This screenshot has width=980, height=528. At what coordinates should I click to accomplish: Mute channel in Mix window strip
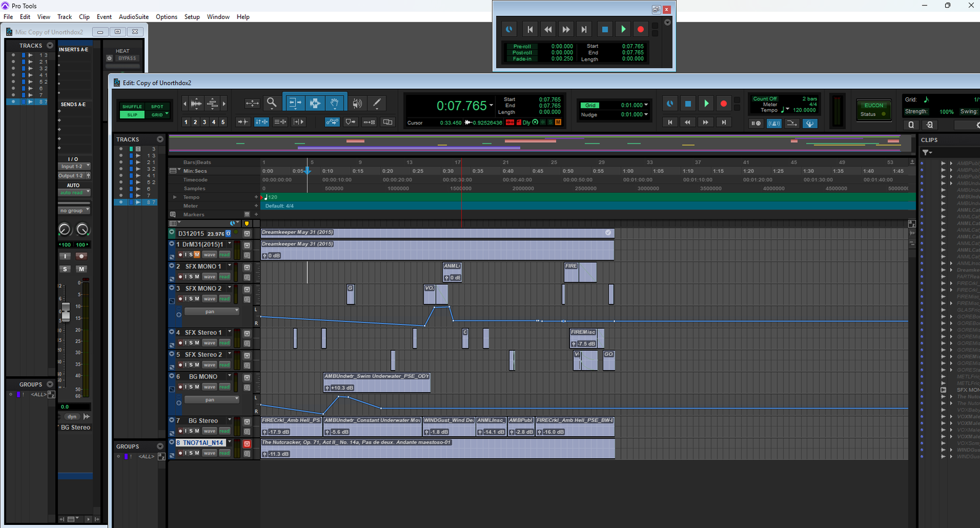pyautogui.click(x=81, y=269)
